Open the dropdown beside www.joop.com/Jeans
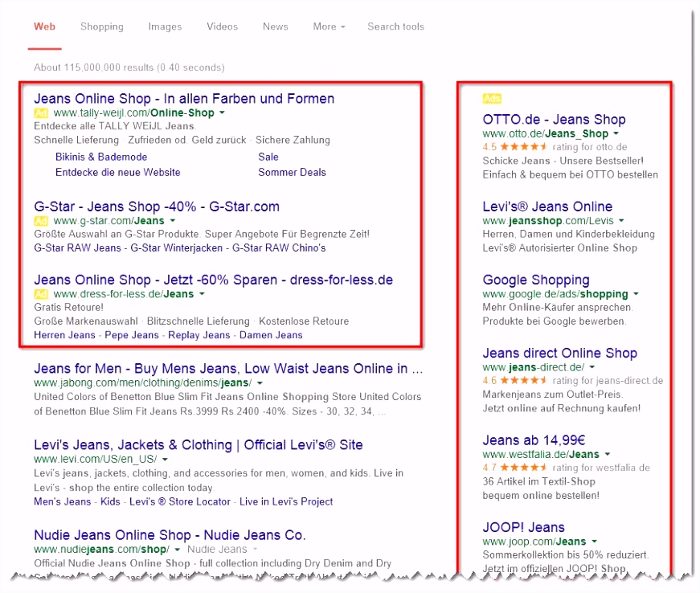 595,542
